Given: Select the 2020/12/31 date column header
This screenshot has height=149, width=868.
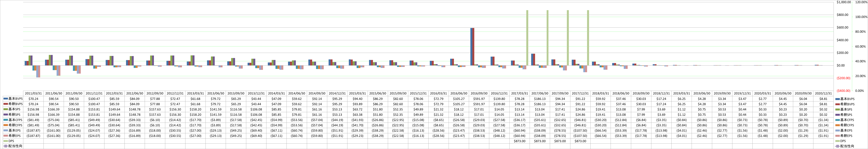Looking at the screenshot, I should click(x=824, y=93).
